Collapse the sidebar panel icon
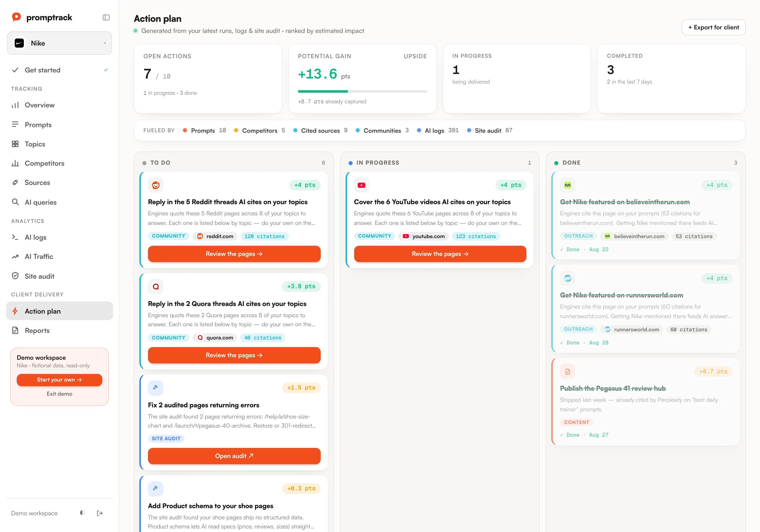The height and width of the screenshot is (532, 760). coord(106,17)
